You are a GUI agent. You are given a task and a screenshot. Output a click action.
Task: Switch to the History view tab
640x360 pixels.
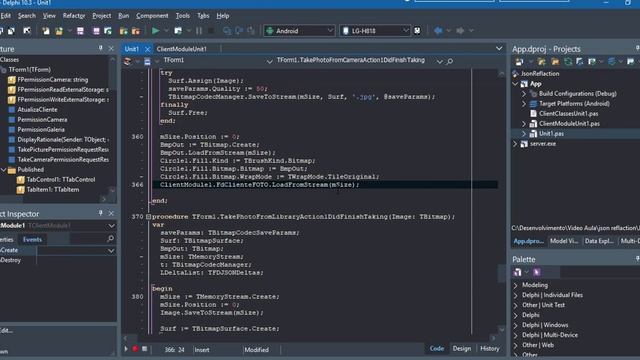click(x=489, y=349)
